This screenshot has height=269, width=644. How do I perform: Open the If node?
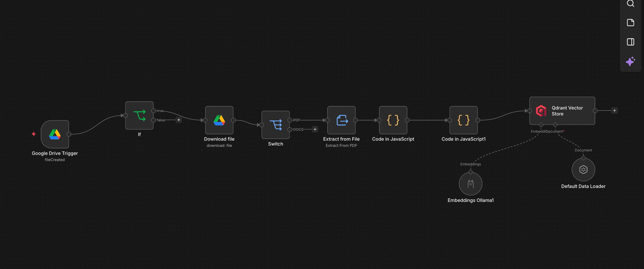pyautogui.click(x=139, y=115)
